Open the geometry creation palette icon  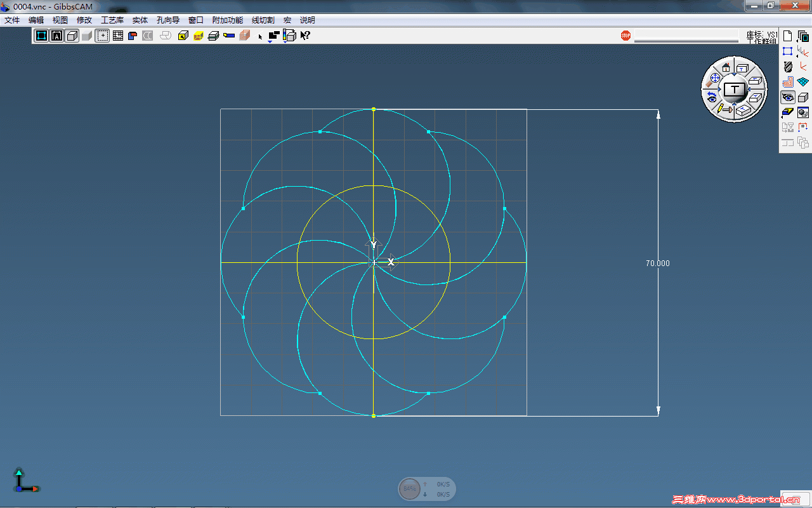coord(788,51)
